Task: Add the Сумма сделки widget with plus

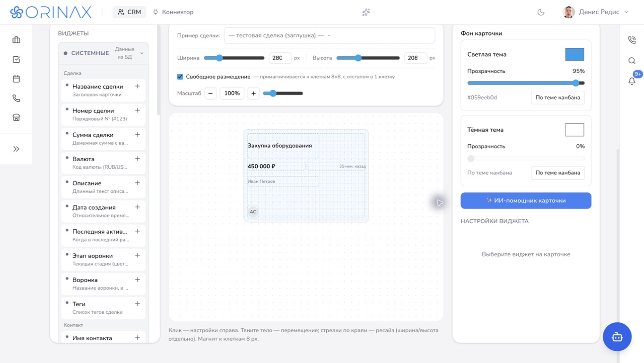Action: click(138, 135)
